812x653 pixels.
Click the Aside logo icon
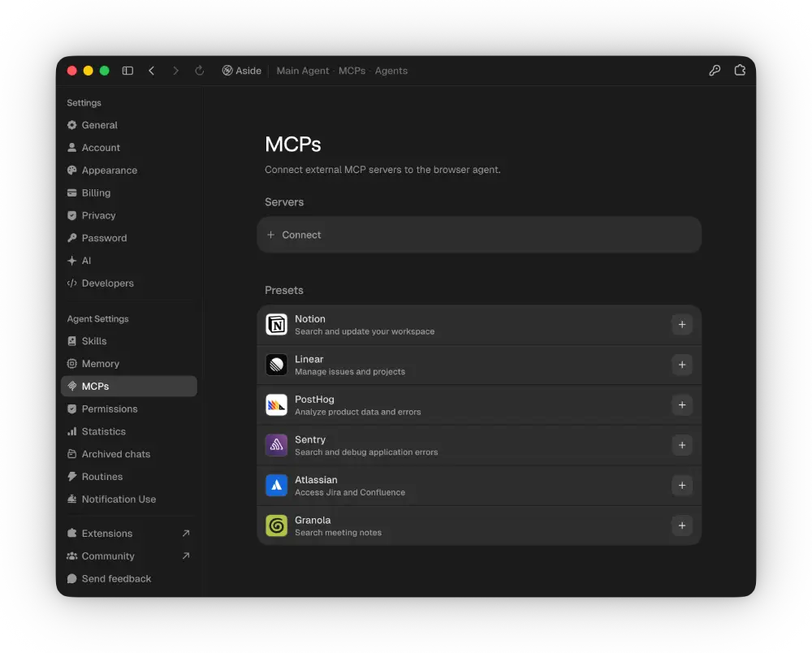click(x=227, y=71)
